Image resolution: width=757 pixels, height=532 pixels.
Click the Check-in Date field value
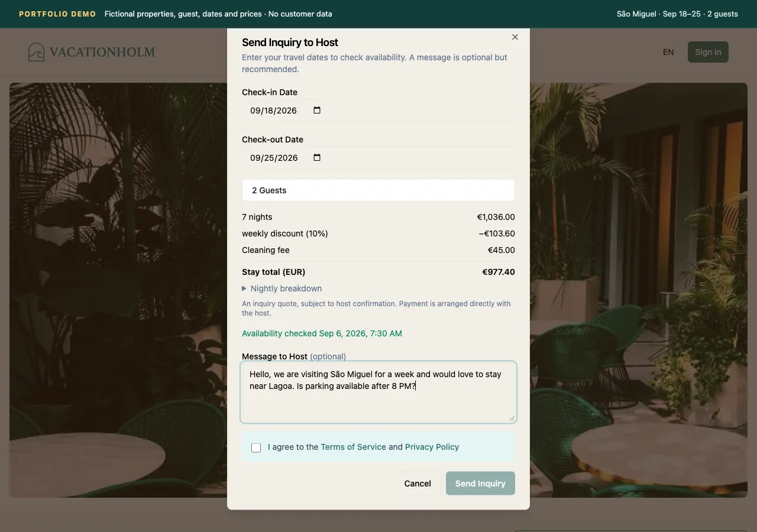pos(273,111)
